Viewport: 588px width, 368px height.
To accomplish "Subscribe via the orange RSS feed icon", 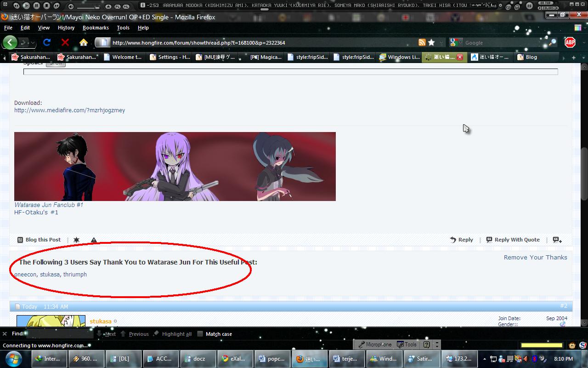I will pyautogui.click(x=422, y=42).
